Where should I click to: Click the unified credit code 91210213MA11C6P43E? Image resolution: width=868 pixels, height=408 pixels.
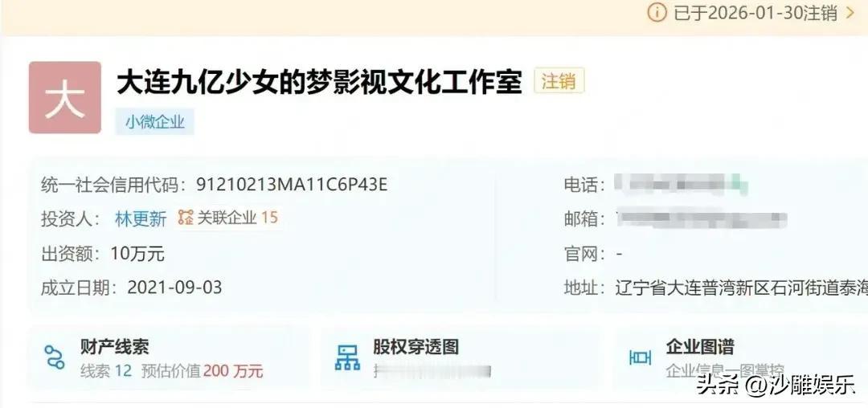click(x=292, y=185)
